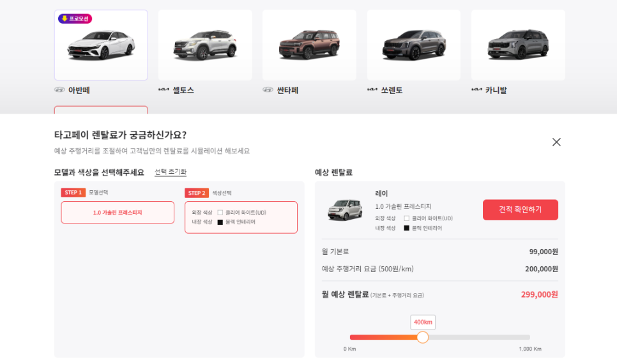Click the 레이 car image in 예상 렌탈료
Image resolution: width=617 pixels, height=364 pixels.
[345, 209]
